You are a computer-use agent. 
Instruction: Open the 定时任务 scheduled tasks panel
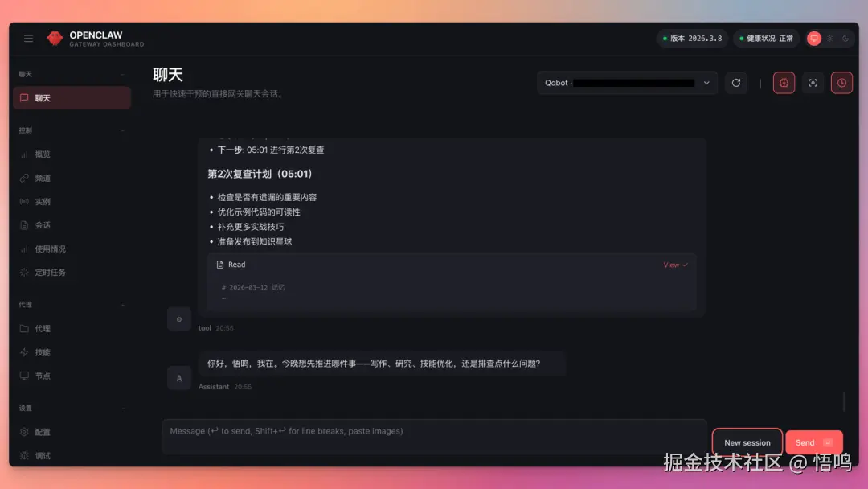(x=45, y=272)
